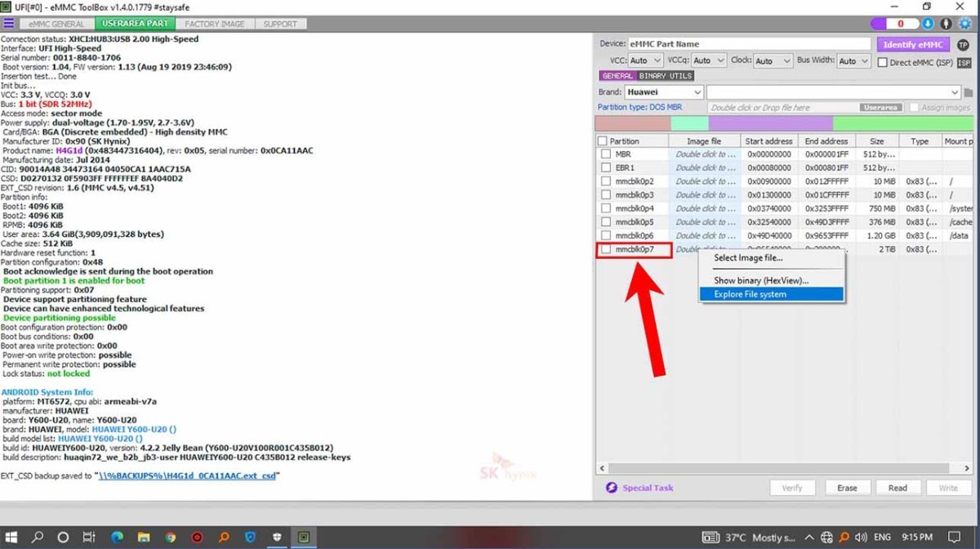Image resolution: width=980 pixels, height=549 pixels.
Task: Click the pink segment of partition map
Action: [633, 123]
